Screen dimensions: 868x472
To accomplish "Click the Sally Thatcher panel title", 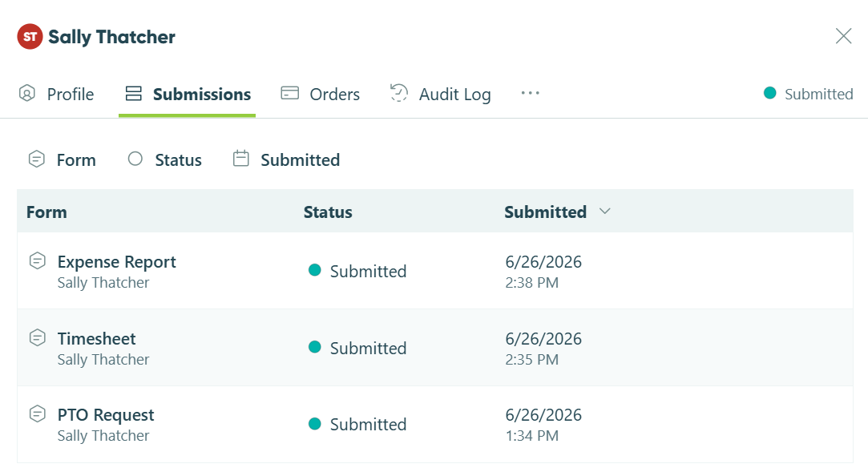I will [x=112, y=37].
